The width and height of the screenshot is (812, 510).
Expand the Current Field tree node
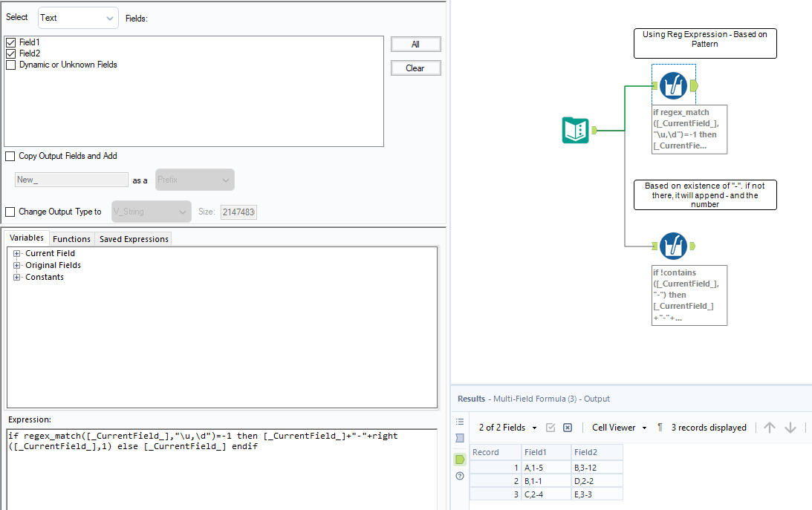click(x=16, y=253)
